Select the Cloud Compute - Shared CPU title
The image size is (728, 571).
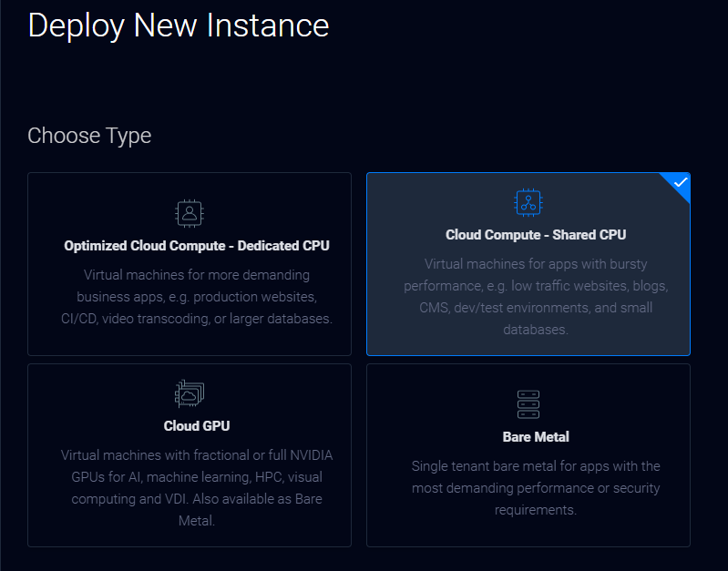536,235
